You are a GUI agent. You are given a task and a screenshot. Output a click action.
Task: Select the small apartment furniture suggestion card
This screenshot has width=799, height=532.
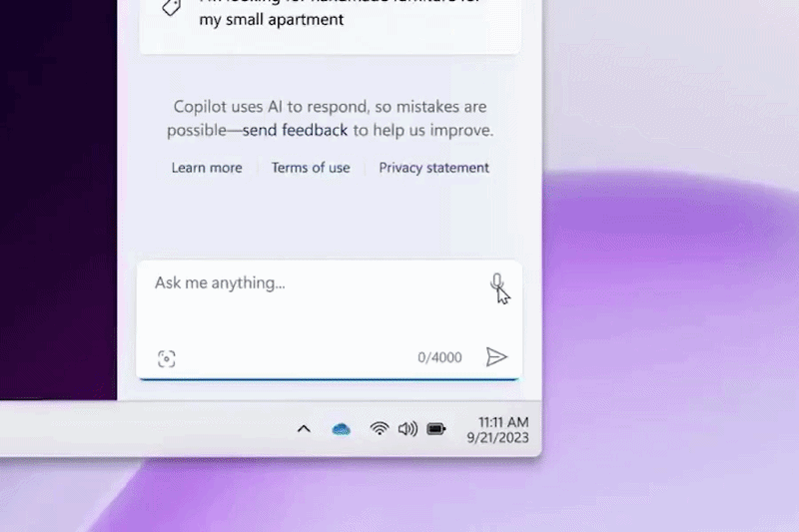[330, 26]
